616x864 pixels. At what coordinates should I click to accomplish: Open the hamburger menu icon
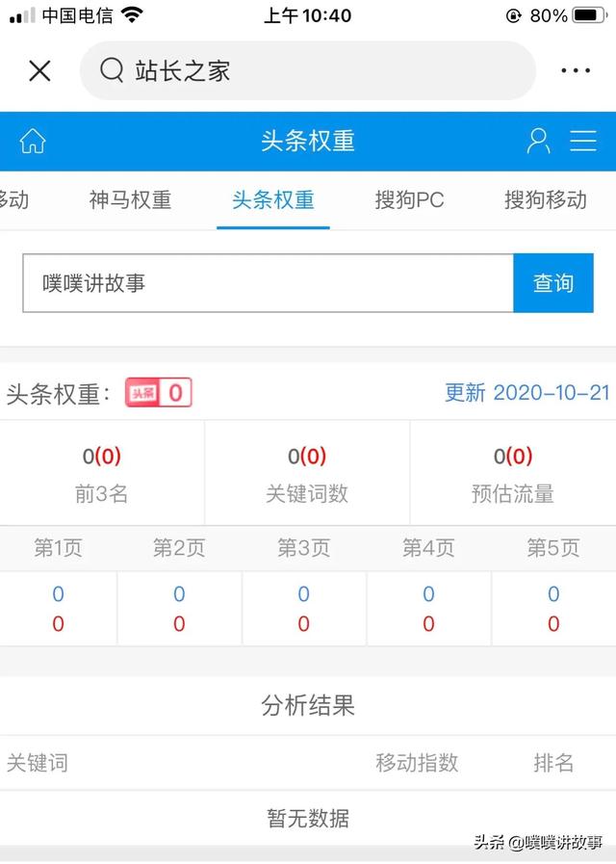tap(583, 141)
